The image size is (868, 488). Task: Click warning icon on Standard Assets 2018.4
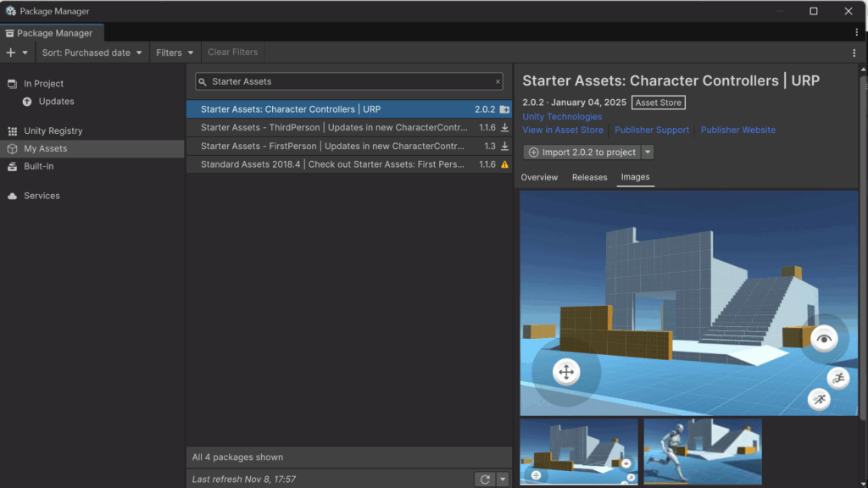[505, 164]
